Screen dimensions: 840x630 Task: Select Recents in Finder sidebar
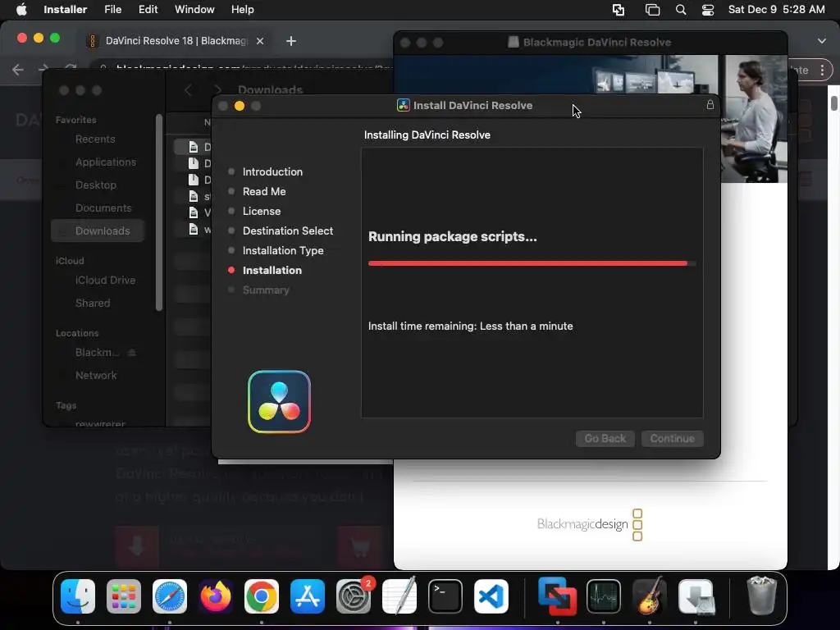95,139
